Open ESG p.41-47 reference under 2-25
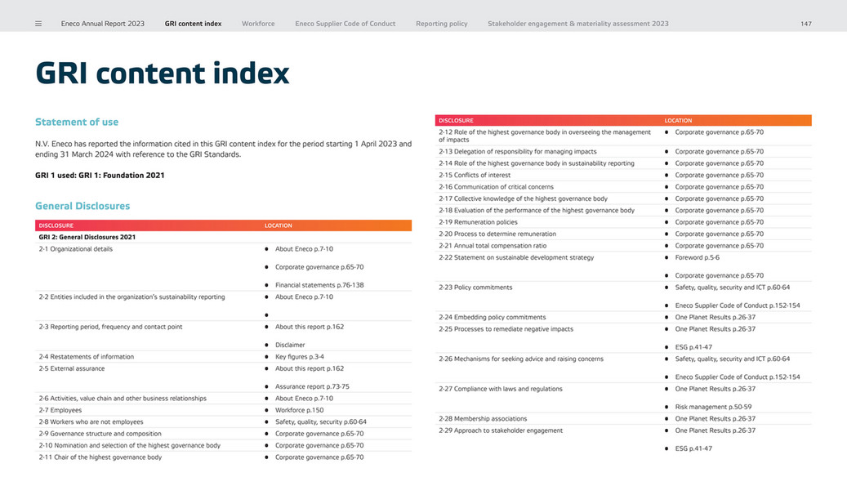This screenshot has width=847, height=504. [693, 347]
